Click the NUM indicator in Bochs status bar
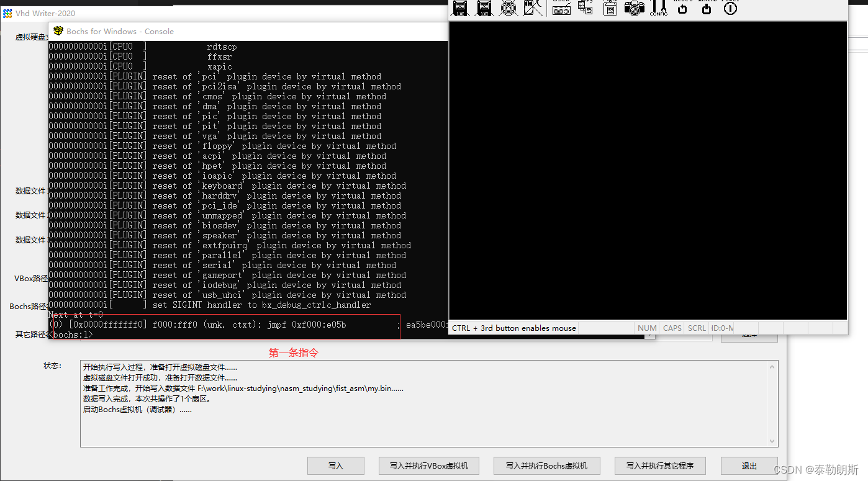The height and width of the screenshot is (481, 868). pos(647,328)
